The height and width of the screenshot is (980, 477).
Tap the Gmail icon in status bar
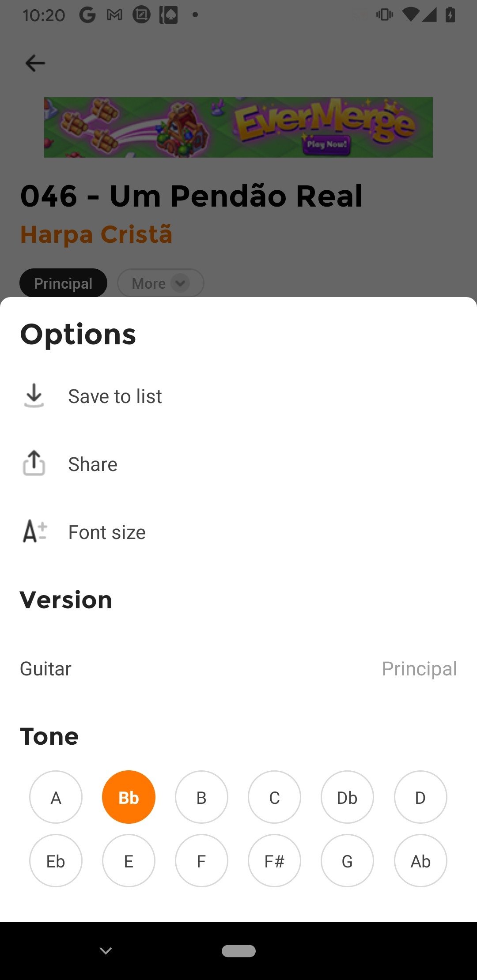click(114, 15)
